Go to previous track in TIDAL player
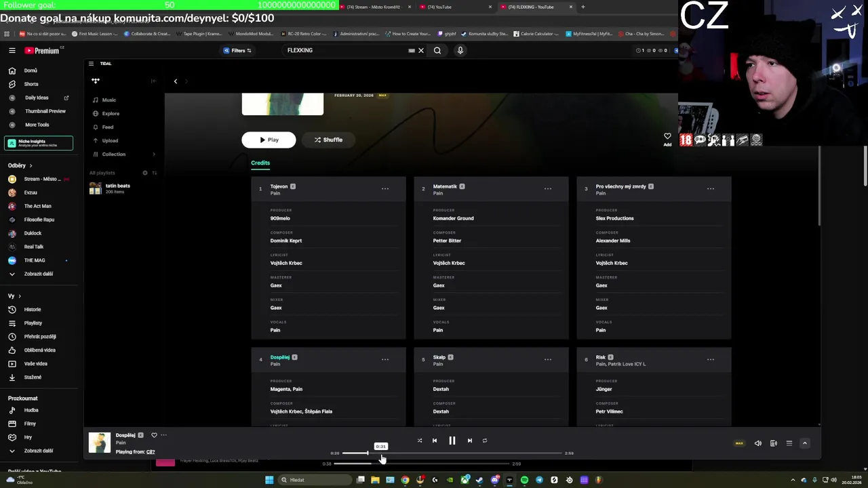The image size is (868, 488). [x=435, y=441]
